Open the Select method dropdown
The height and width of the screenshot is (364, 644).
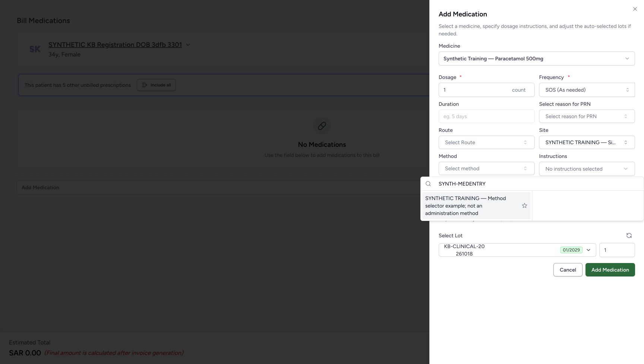486,168
